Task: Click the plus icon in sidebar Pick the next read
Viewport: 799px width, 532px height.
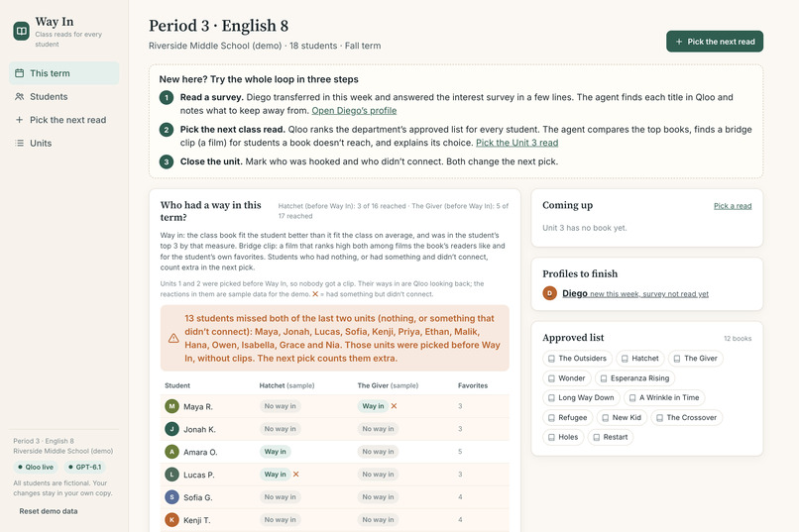Action: (20, 120)
